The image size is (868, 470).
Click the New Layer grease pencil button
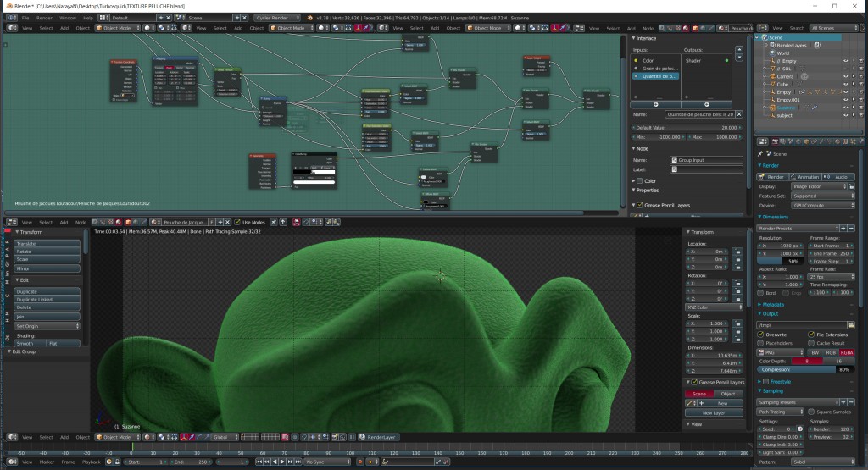click(714, 412)
